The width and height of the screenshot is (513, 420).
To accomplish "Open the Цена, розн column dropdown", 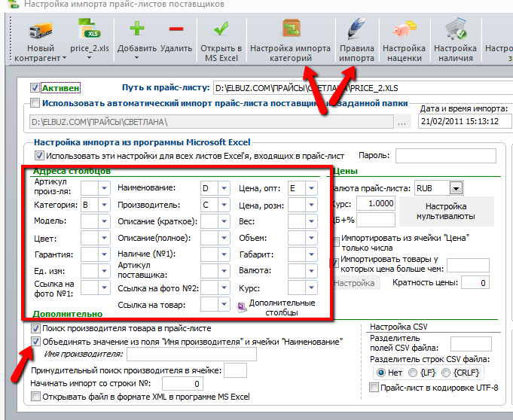I will (311, 205).
